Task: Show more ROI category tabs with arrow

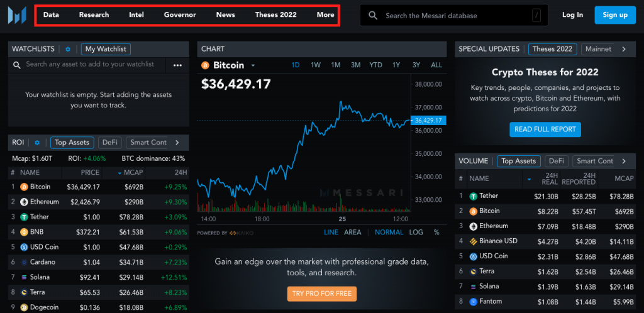Action: [x=177, y=143]
